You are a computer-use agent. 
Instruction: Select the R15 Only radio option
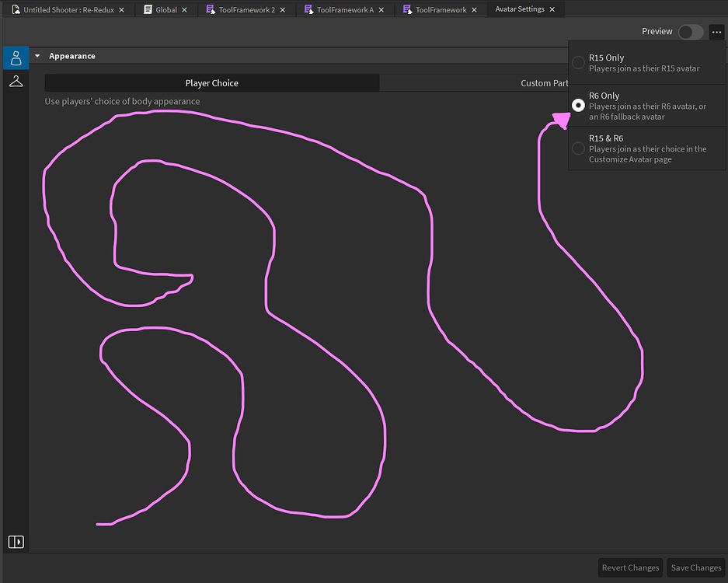click(x=578, y=63)
